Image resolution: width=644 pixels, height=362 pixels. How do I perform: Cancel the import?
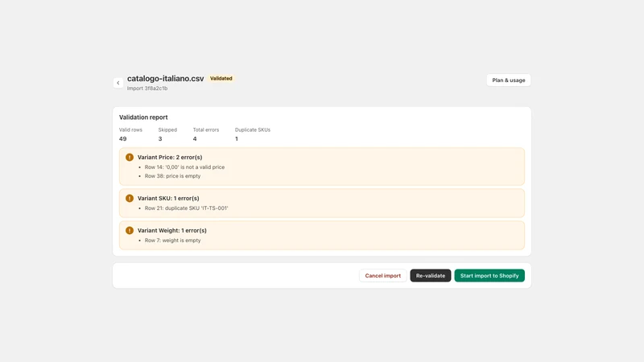coord(383,275)
